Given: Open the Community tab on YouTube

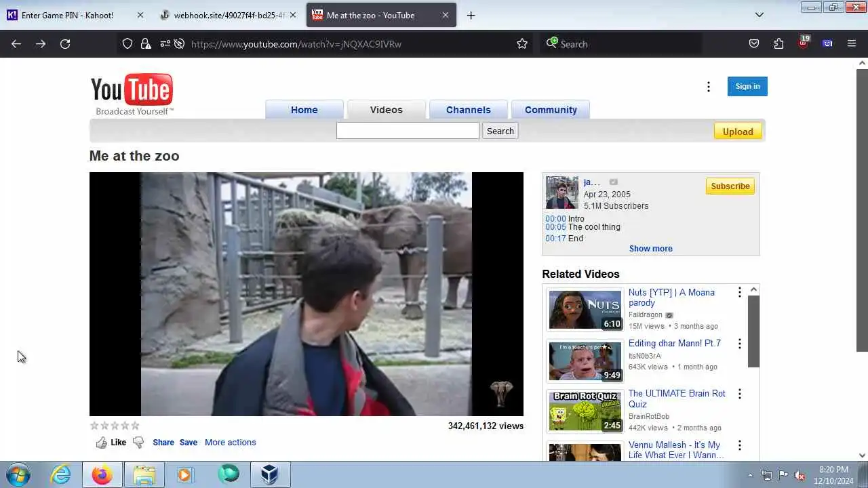Looking at the screenshot, I should tap(551, 110).
